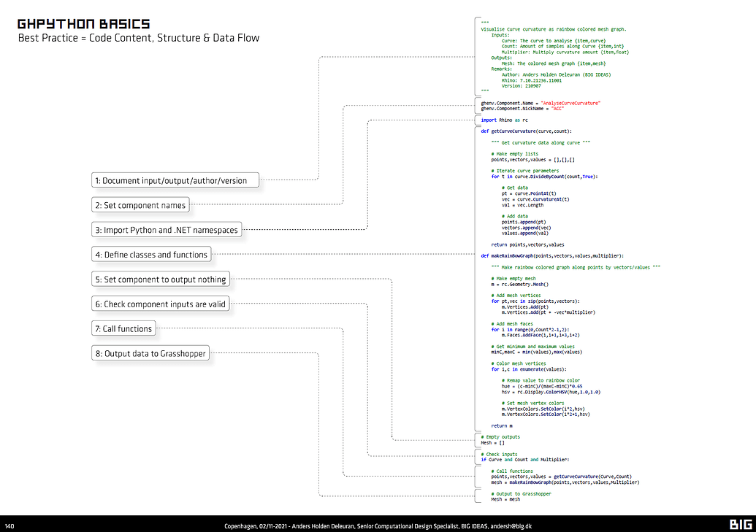Click the "4: Define classes and functions" box
The image size is (756, 532).
(151, 254)
